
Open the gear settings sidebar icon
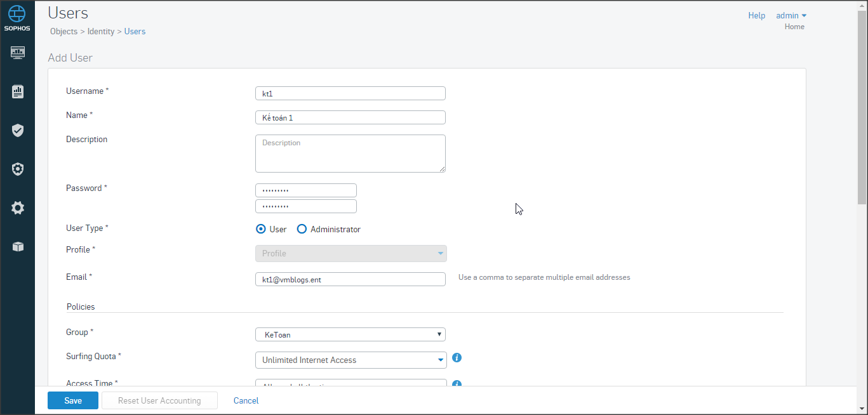pyautogui.click(x=18, y=208)
